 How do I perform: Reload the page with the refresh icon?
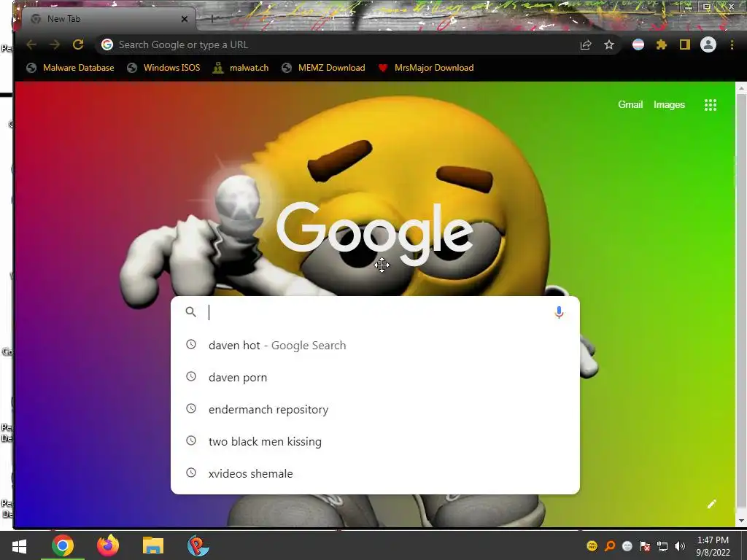coord(78,44)
